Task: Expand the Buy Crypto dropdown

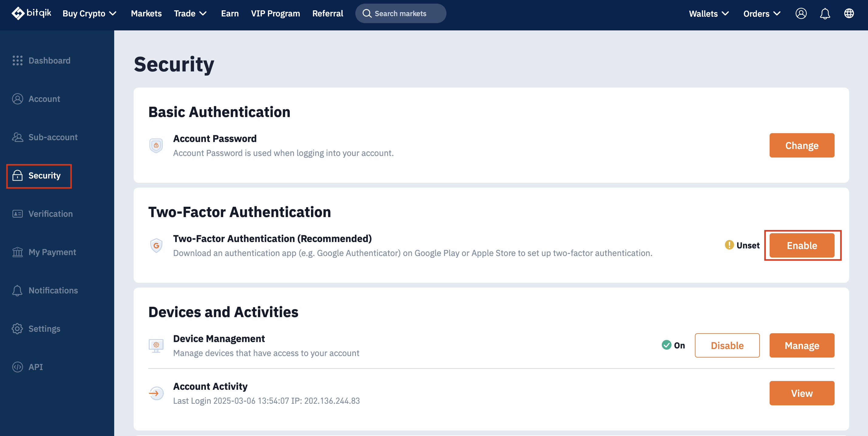Action: (90, 13)
